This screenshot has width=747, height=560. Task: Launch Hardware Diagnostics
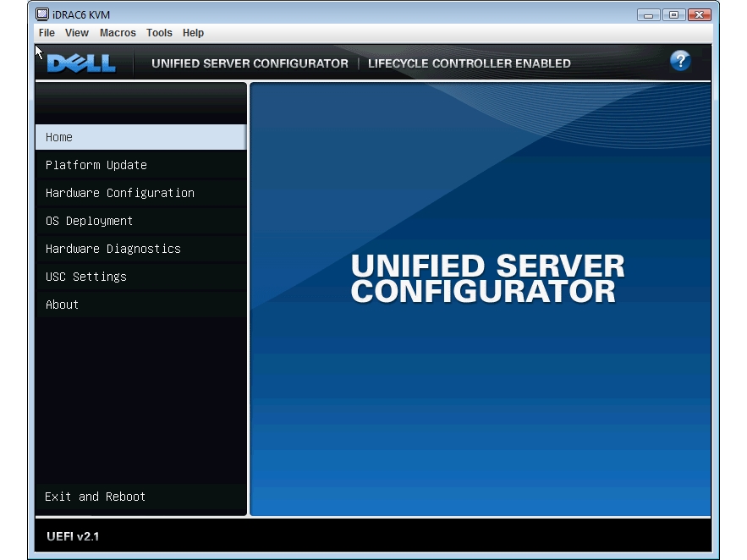(141, 249)
